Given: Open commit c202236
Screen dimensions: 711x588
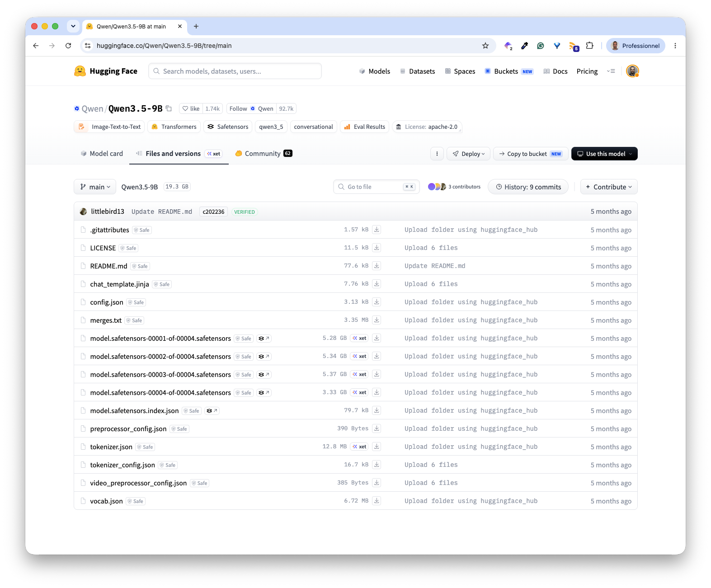Looking at the screenshot, I should pyautogui.click(x=213, y=212).
